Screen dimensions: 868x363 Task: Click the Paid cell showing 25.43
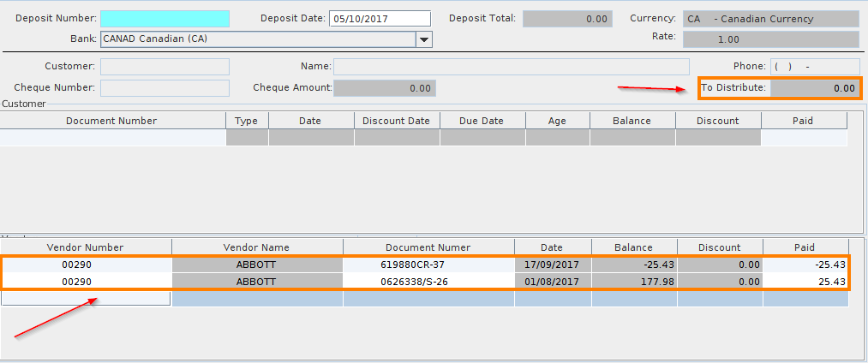pyautogui.click(x=805, y=282)
